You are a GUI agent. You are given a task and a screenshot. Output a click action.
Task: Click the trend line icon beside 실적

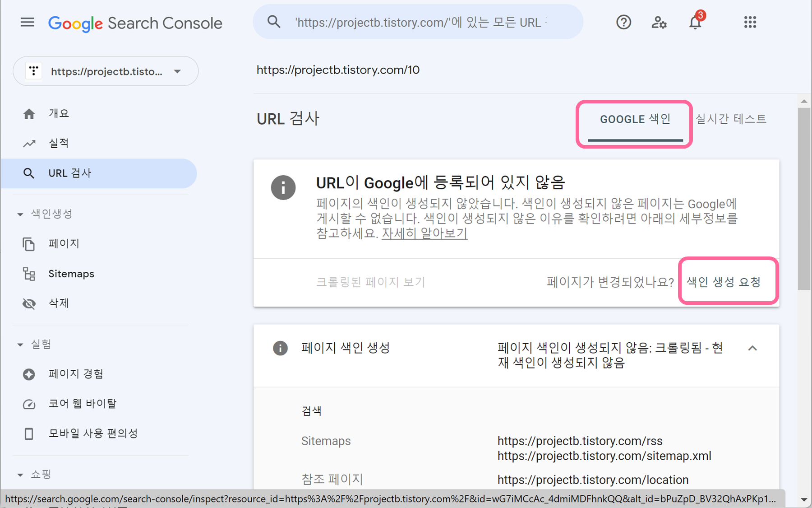(29, 144)
